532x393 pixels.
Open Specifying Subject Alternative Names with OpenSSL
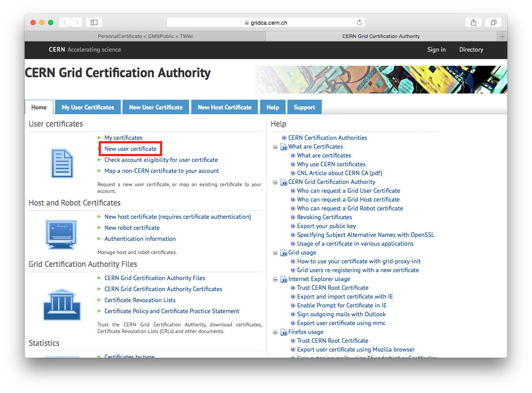tap(366, 235)
